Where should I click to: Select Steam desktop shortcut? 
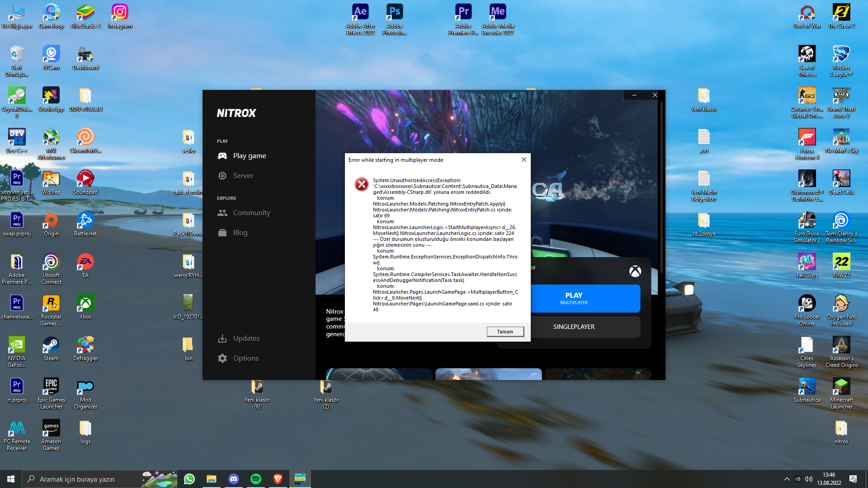pos(51,349)
